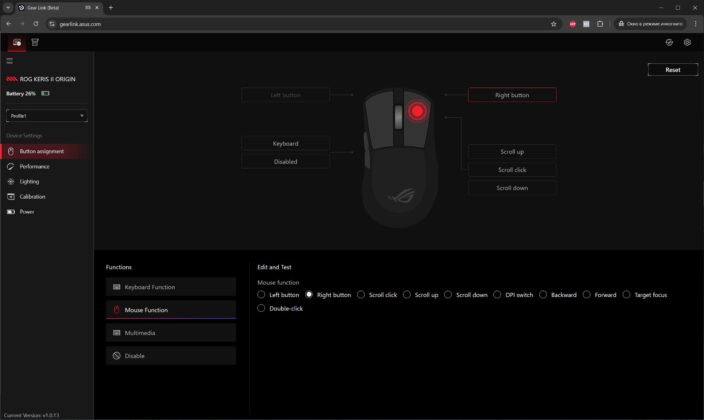The image size is (704, 420).
Task: Open a new browser tab
Action: 110,8
